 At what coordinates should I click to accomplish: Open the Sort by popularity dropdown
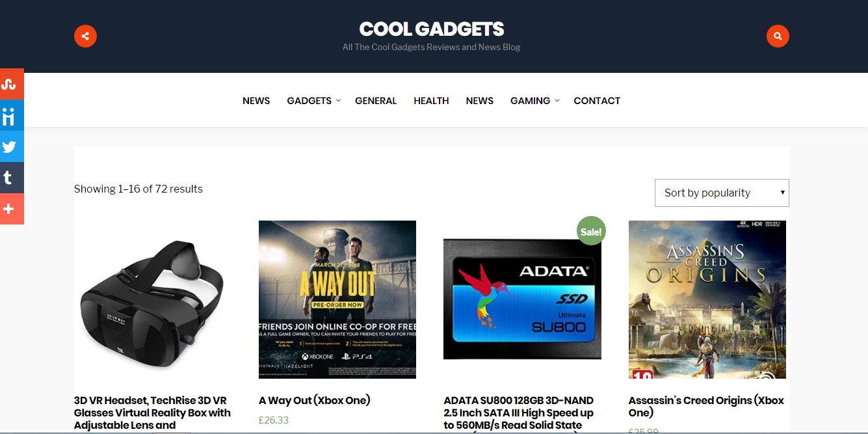click(722, 193)
